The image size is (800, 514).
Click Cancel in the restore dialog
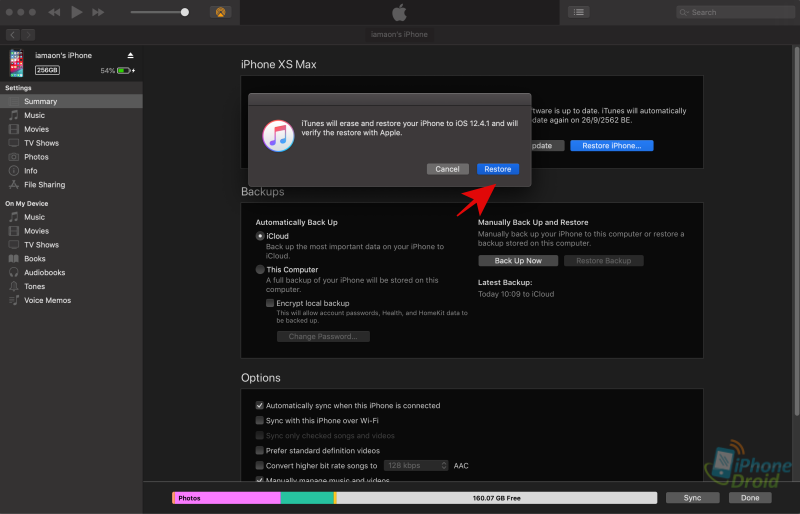447,169
